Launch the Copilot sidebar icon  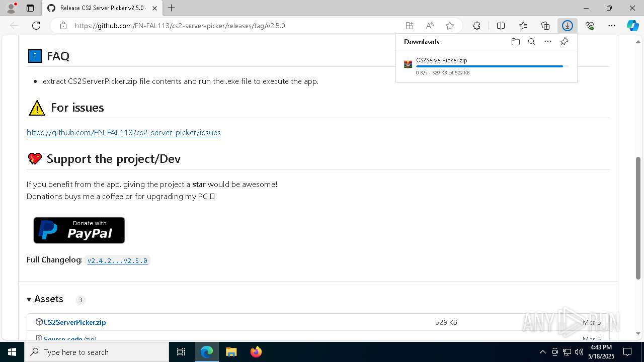point(633,26)
